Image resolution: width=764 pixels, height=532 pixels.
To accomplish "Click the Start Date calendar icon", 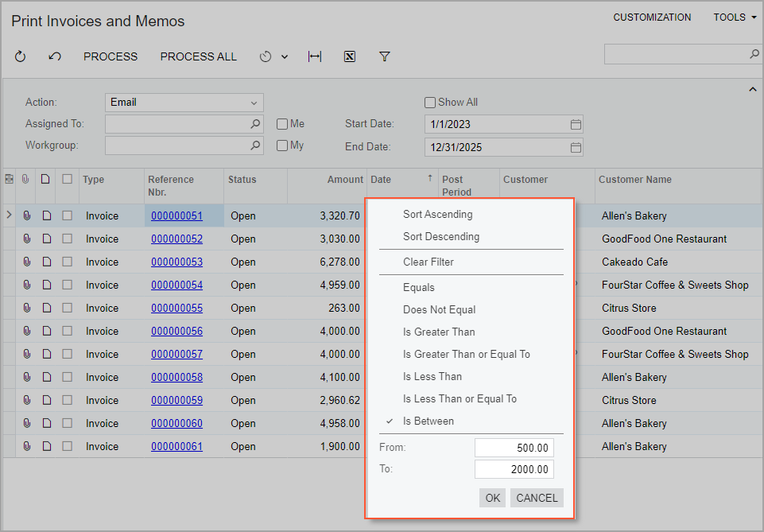I will click(576, 124).
